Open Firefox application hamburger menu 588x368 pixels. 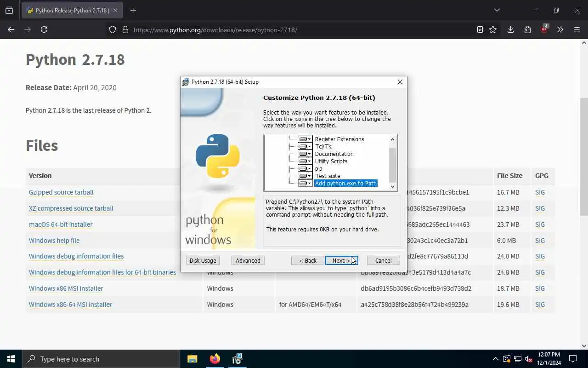(x=577, y=29)
